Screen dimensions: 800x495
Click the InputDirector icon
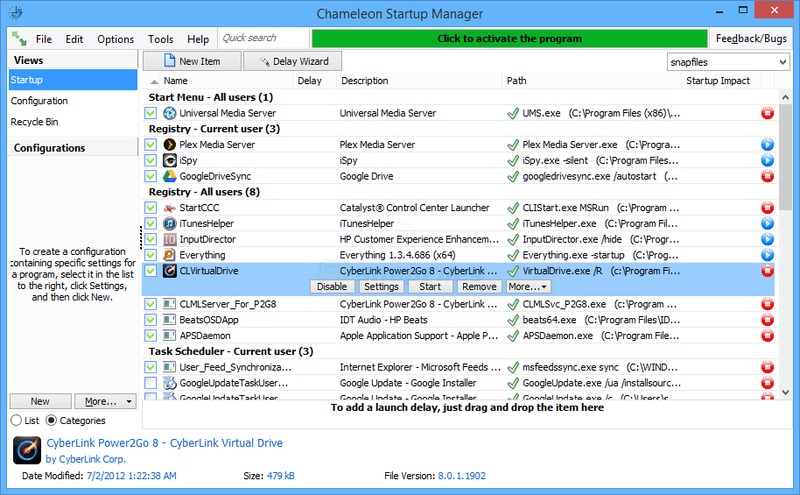pos(169,239)
